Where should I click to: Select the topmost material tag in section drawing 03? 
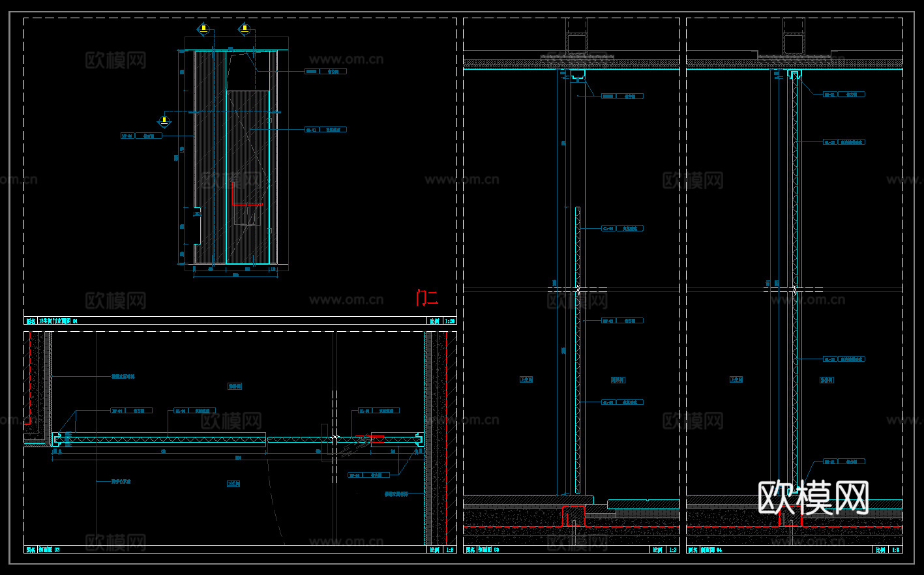[622, 96]
